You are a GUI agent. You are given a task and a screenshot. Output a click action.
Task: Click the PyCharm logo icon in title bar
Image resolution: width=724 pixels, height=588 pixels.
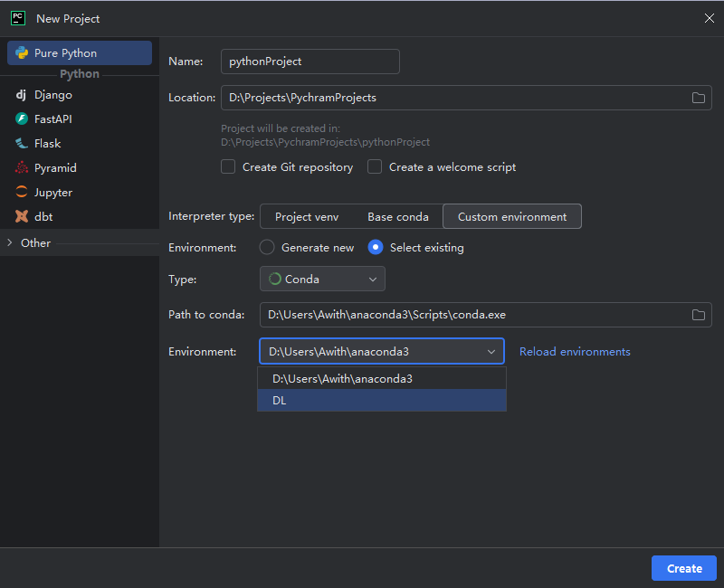pyautogui.click(x=18, y=18)
